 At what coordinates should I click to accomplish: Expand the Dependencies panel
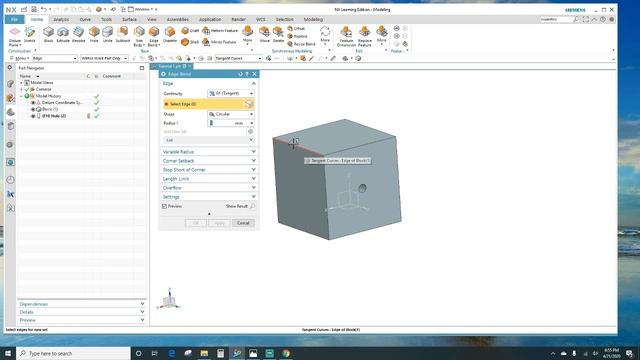point(82,304)
